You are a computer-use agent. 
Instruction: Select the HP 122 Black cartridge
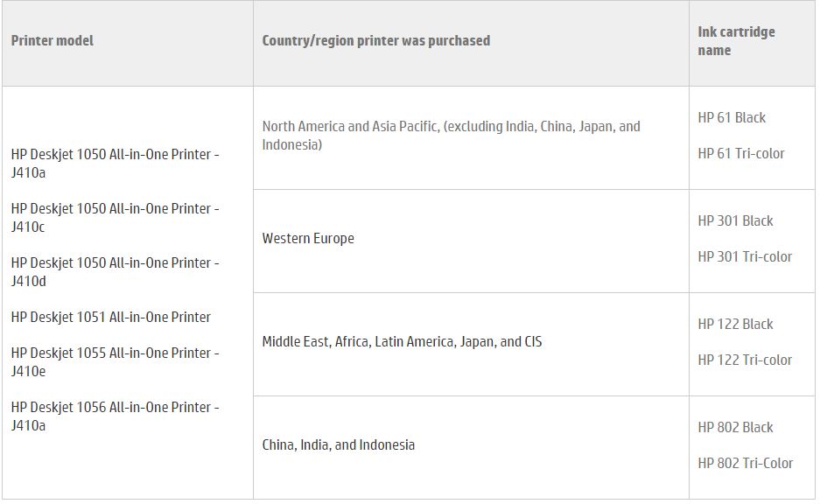pos(735,325)
